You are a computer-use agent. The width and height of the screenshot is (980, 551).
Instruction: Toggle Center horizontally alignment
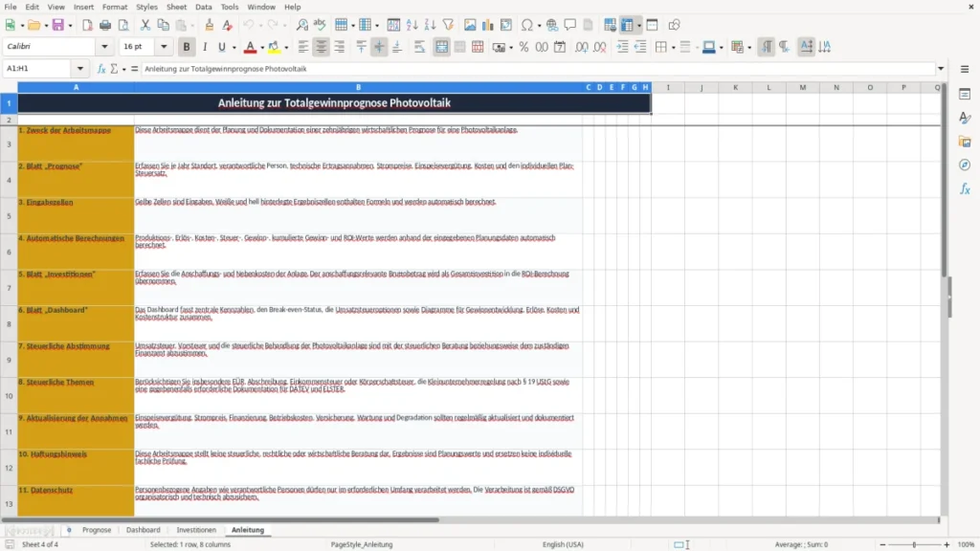(x=322, y=47)
